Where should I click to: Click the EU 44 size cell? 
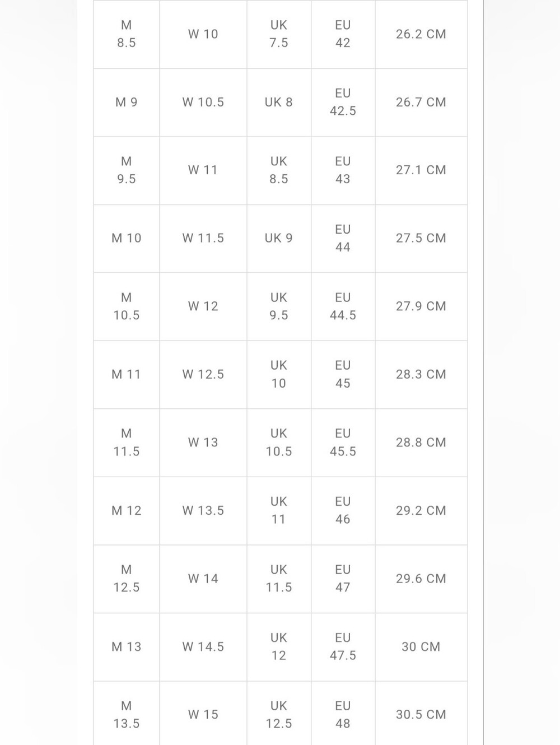coord(343,239)
